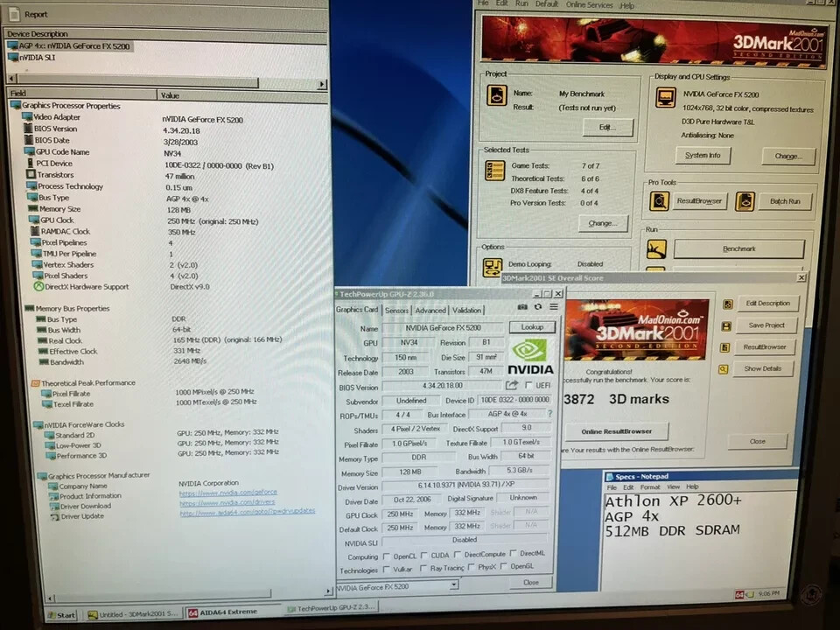Viewport: 840px width, 630px height.
Task: Click the ResultBrowser icon in score dialog
Action: coord(724,347)
